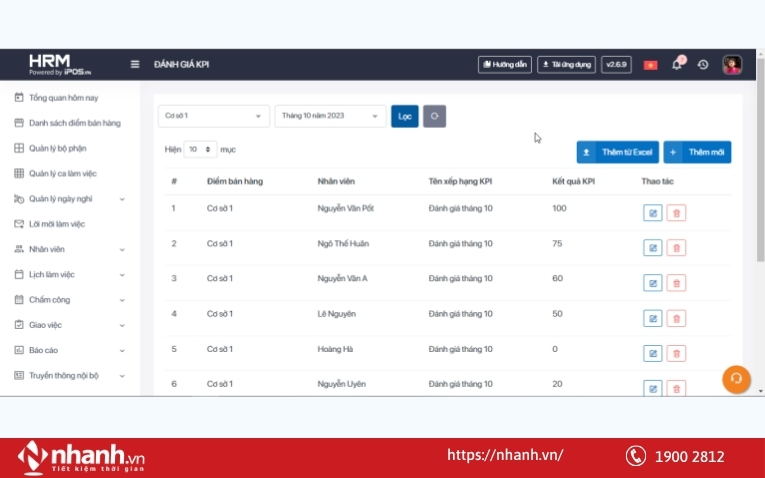Click the Lọc filter button
Image resolution: width=765 pixels, height=478 pixels.
point(405,116)
